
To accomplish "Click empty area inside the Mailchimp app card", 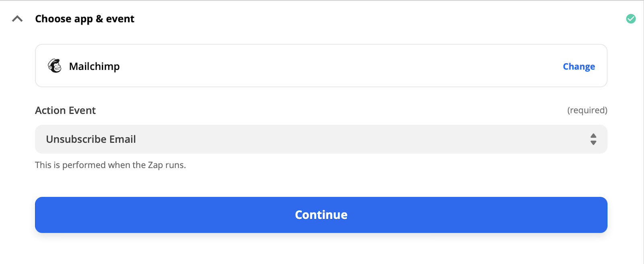I will [322, 66].
